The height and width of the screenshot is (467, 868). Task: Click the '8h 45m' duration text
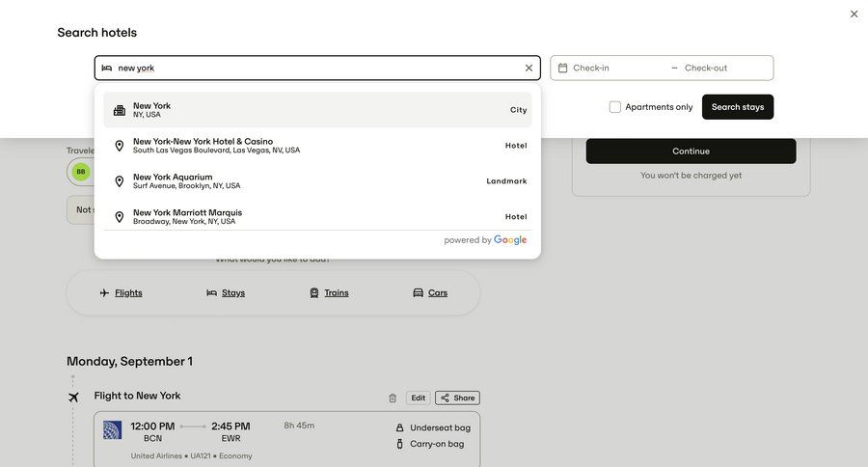click(x=299, y=426)
